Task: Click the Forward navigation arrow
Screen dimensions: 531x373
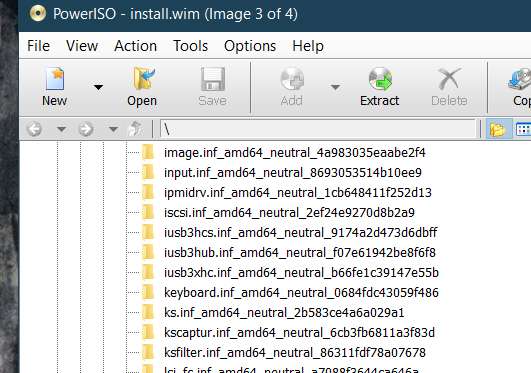Action: point(86,129)
